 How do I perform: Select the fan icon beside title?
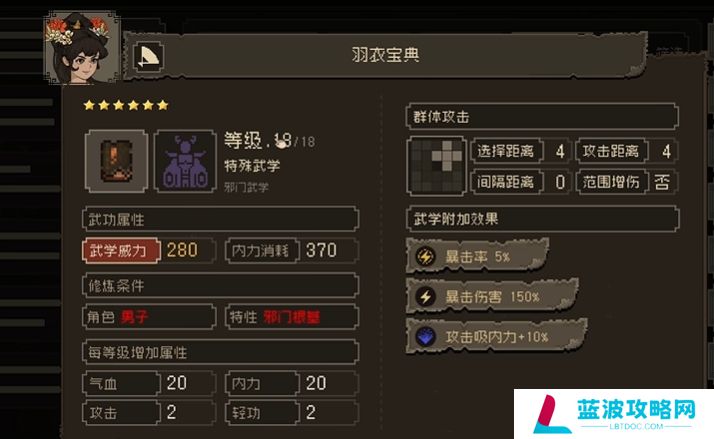[148, 57]
